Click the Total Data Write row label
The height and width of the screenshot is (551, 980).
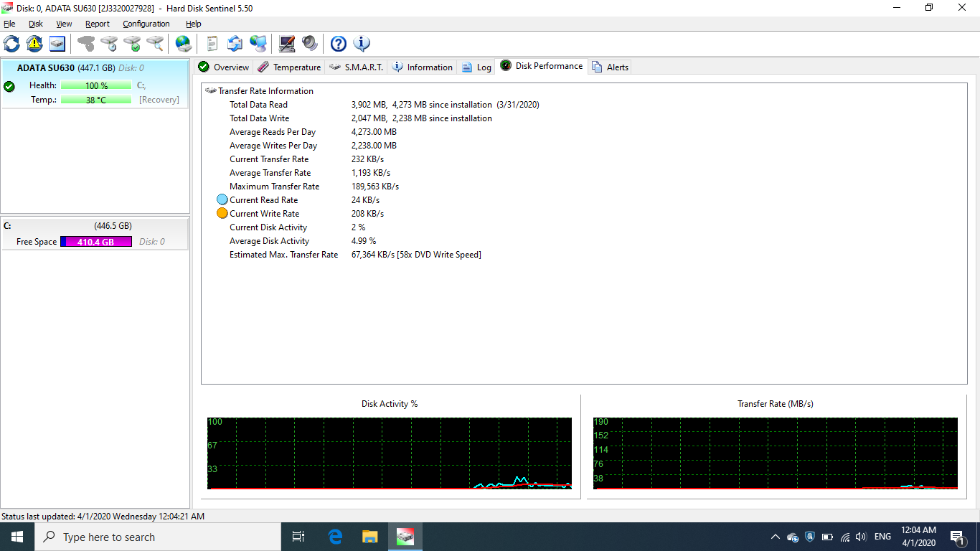pyautogui.click(x=259, y=118)
